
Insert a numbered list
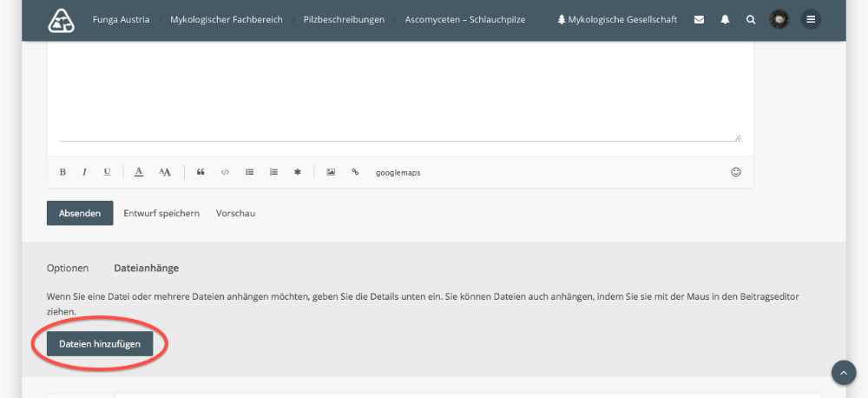point(273,172)
